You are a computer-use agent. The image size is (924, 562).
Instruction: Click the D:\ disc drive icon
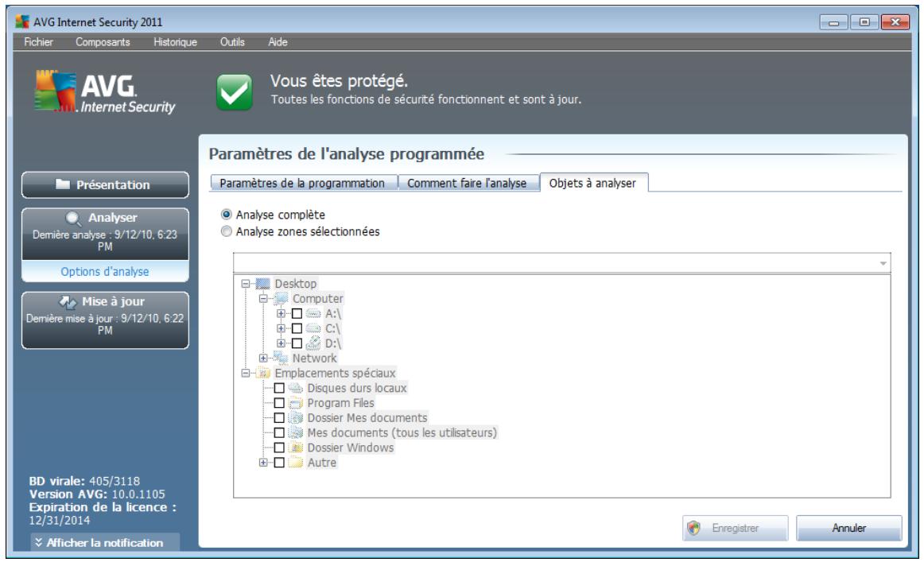tap(313, 343)
